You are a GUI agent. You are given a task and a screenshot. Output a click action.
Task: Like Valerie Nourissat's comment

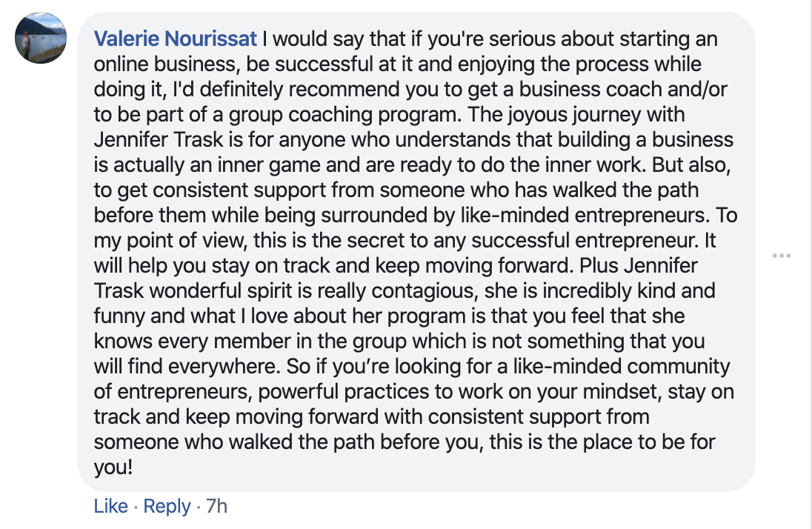pyautogui.click(x=111, y=506)
